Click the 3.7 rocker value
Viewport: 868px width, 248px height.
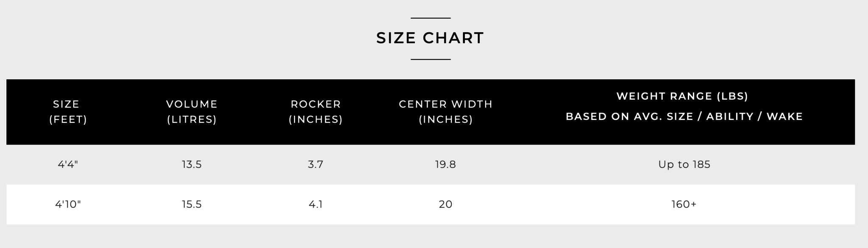316,164
